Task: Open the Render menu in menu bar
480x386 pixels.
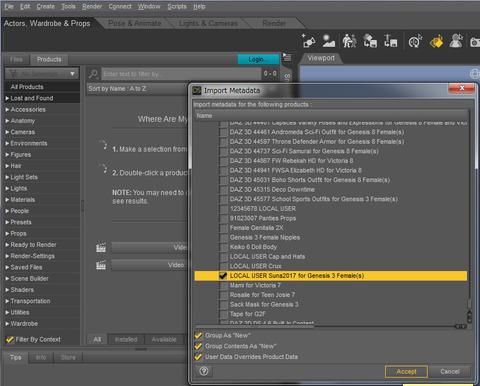Action: click(92, 6)
